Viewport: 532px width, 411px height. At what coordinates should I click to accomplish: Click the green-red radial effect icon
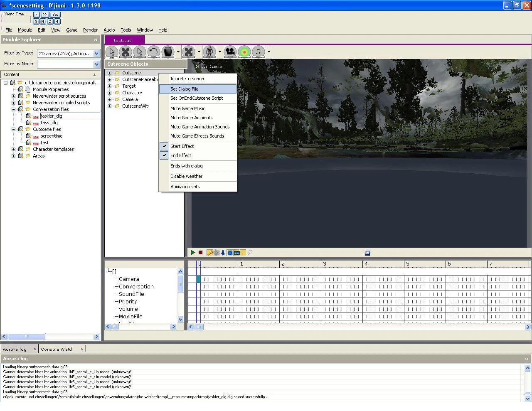coord(244,52)
